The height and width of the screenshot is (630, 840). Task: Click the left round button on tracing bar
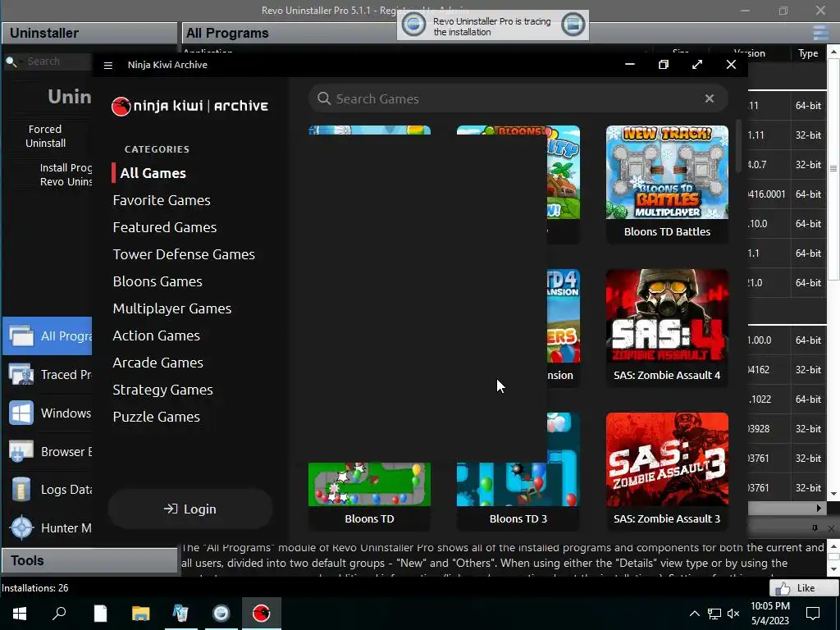click(413, 25)
